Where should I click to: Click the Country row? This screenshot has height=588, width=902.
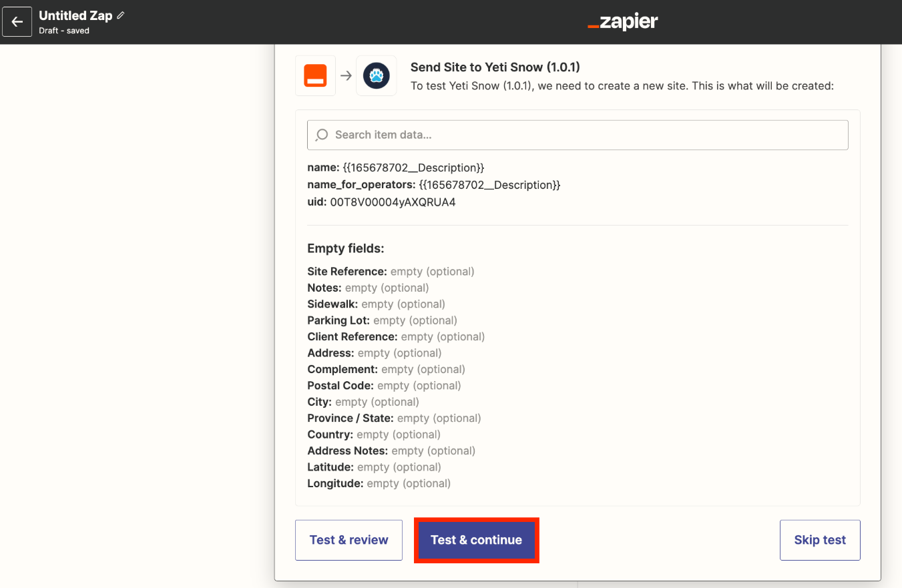(374, 434)
